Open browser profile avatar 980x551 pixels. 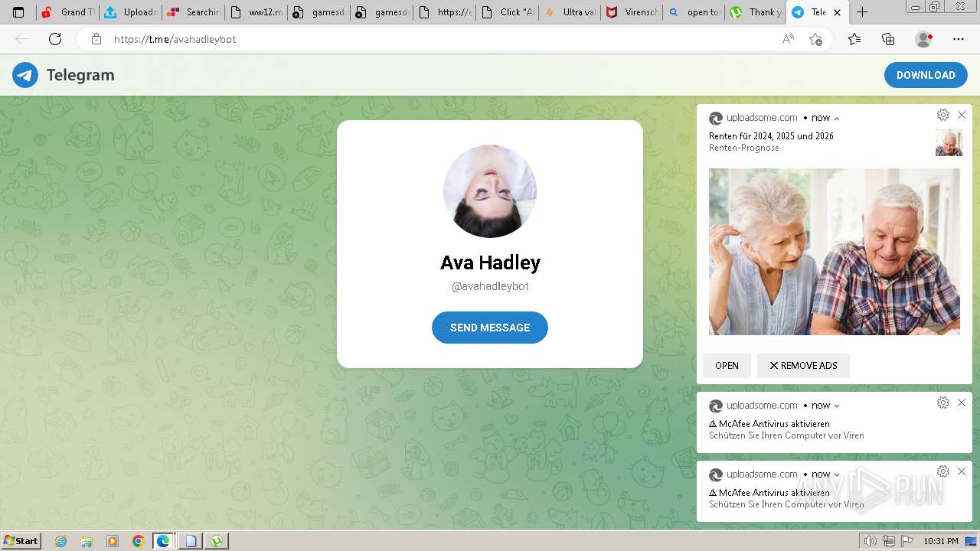pos(924,39)
